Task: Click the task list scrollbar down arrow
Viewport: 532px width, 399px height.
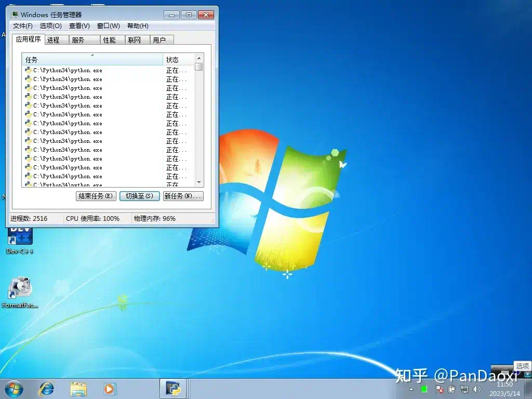Action: click(198, 183)
